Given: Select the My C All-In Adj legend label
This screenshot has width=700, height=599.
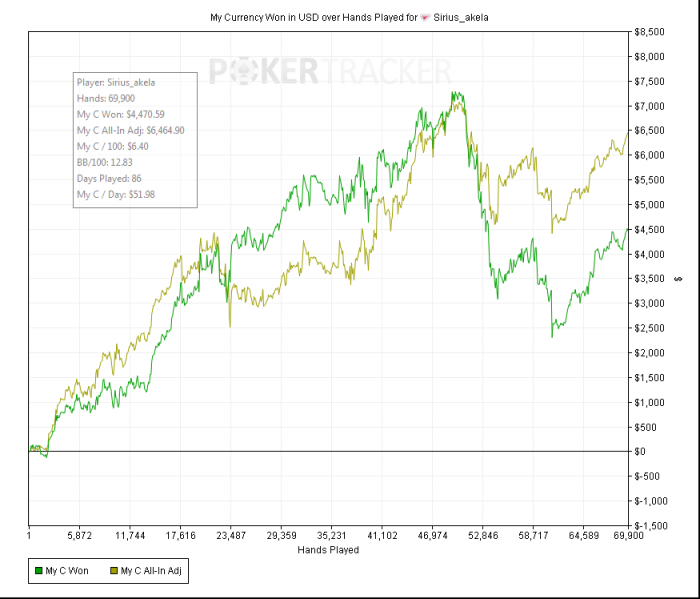Looking at the screenshot, I should point(151,571).
